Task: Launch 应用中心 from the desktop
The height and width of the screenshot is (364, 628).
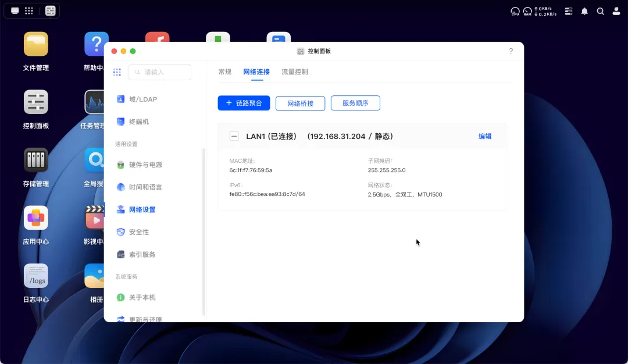Action: [x=35, y=218]
